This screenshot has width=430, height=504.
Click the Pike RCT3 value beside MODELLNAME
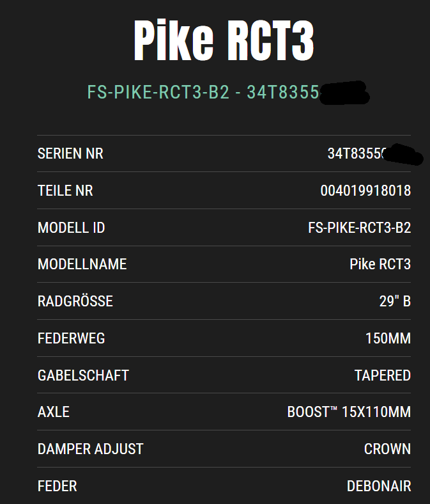[380, 264]
